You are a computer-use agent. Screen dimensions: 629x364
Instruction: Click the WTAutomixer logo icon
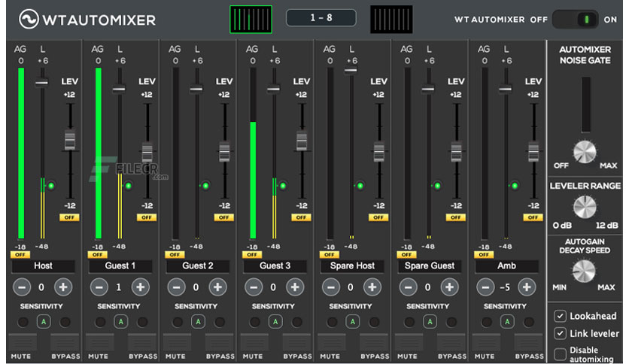click(29, 19)
